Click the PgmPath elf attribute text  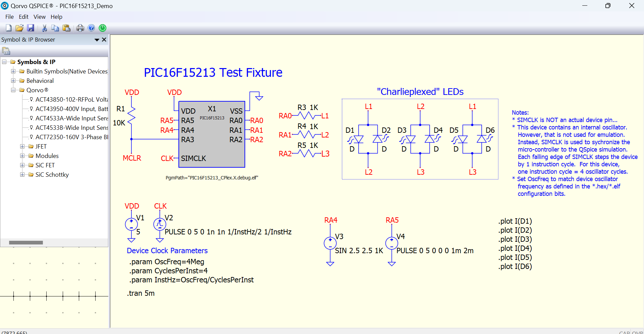212,178
